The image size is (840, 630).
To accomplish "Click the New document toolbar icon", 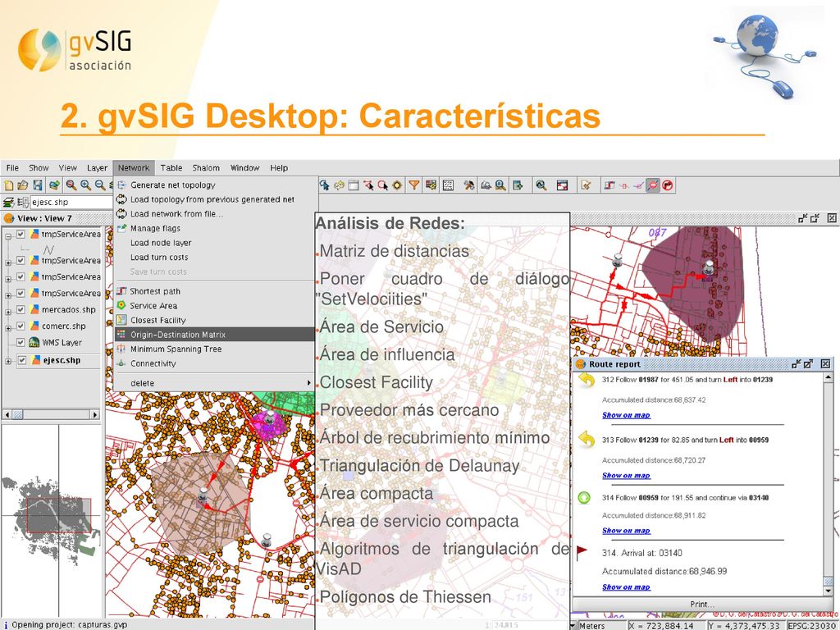I will 8,185.
